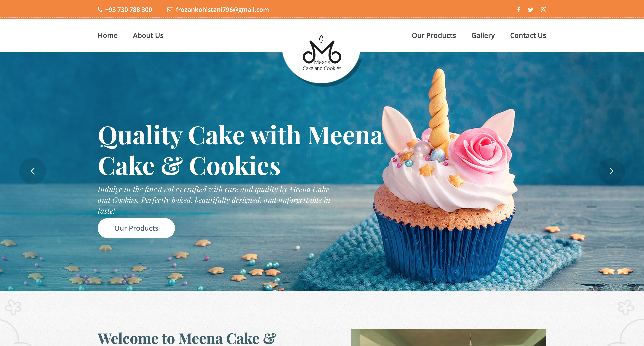Image resolution: width=644 pixels, height=346 pixels.
Task: Open the About Us menu item
Action: [x=148, y=35]
